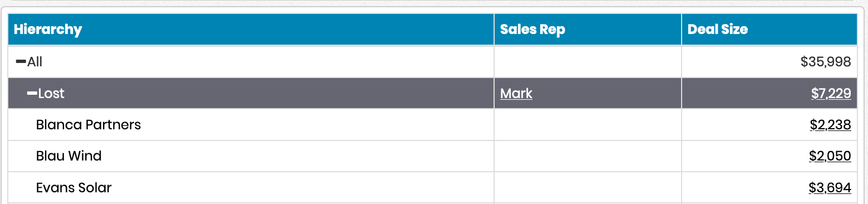868x204 pixels.
Task: Click empty Sales Rep cell for Blanca Partners
Action: (x=588, y=125)
